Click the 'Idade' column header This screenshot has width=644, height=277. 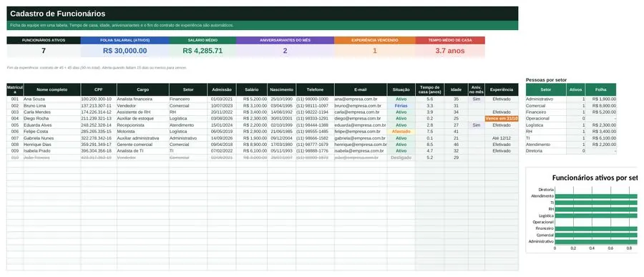click(x=456, y=89)
